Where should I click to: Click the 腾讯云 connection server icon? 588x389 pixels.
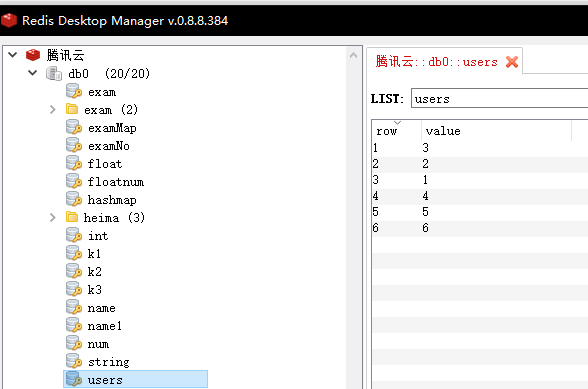click(33, 55)
